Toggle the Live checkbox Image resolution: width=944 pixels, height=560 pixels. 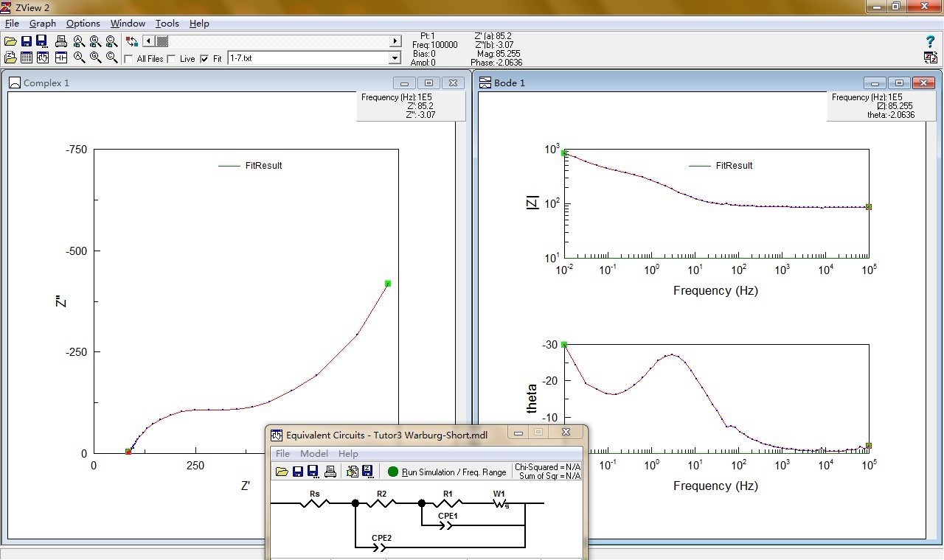point(172,59)
